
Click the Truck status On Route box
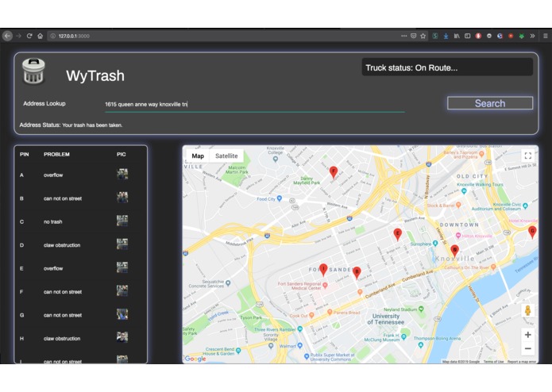click(447, 67)
